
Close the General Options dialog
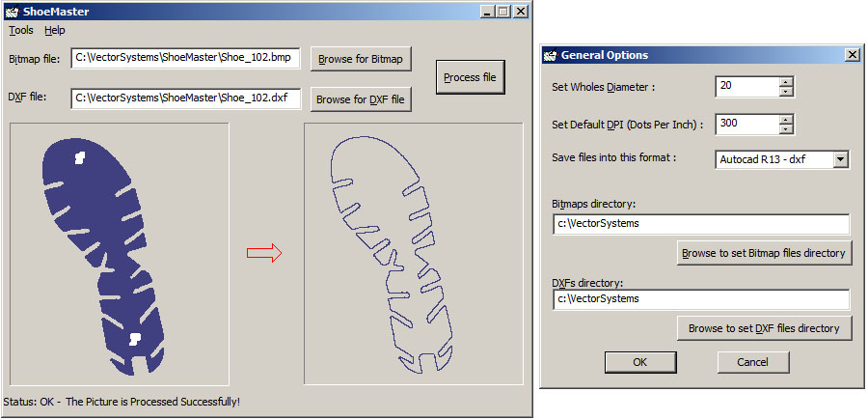point(853,55)
